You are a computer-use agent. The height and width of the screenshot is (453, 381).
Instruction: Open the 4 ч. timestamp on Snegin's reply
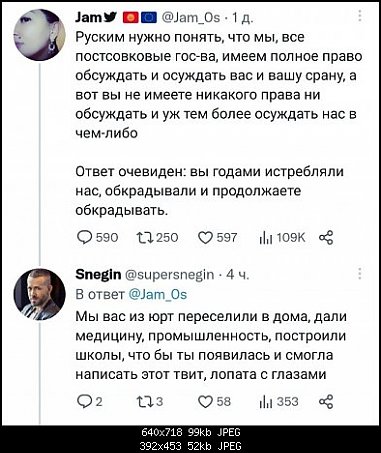pos(238,275)
